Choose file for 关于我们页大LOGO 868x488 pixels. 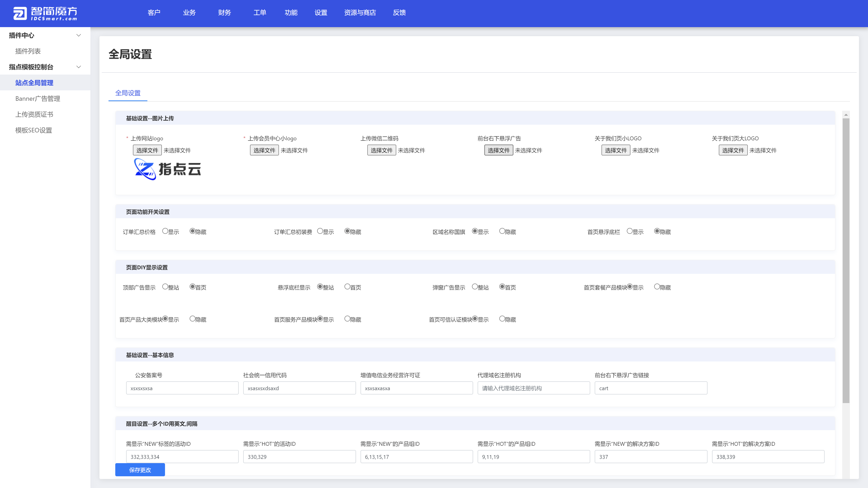coord(733,150)
